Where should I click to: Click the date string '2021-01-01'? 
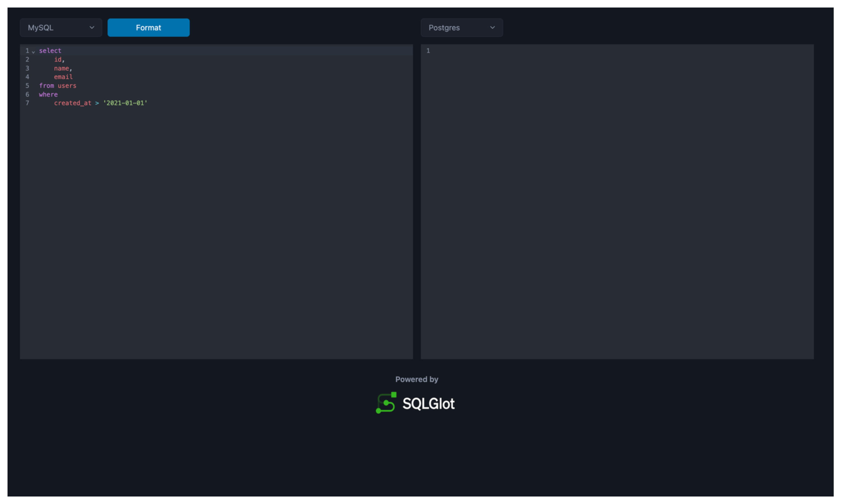tap(125, 103)
